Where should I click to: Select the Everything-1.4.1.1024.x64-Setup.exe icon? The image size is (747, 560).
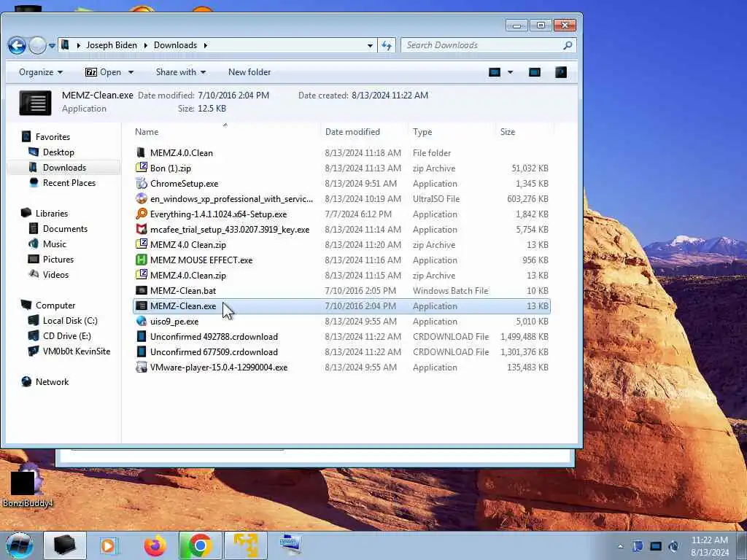click(x=141, y=214)
